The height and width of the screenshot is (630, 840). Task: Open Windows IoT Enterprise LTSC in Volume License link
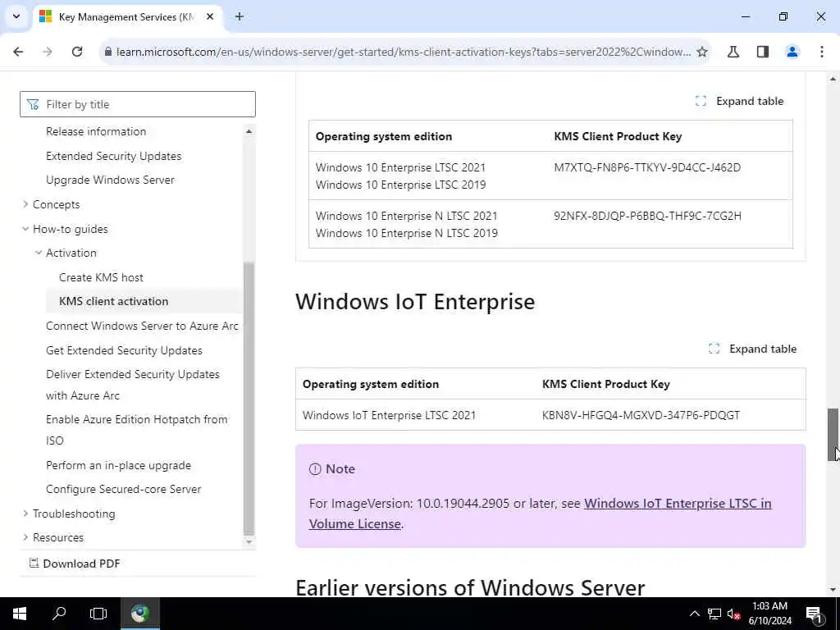(540, 514)
